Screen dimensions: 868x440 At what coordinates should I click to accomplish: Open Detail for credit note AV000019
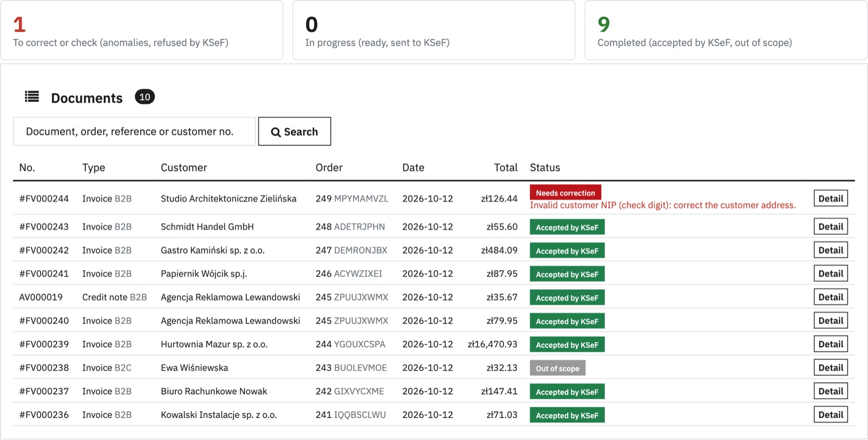[831, 297]
